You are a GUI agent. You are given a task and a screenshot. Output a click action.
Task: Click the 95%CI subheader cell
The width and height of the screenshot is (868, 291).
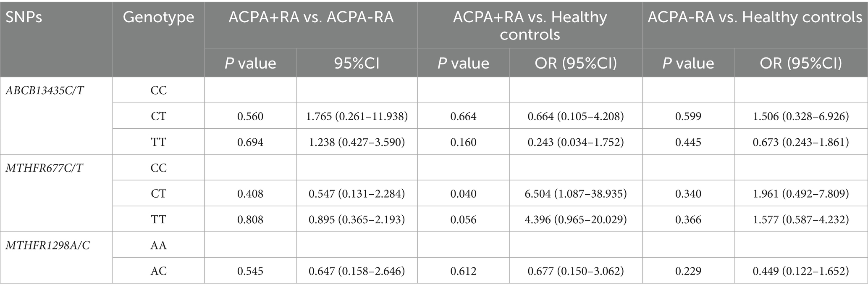(357, 63)
